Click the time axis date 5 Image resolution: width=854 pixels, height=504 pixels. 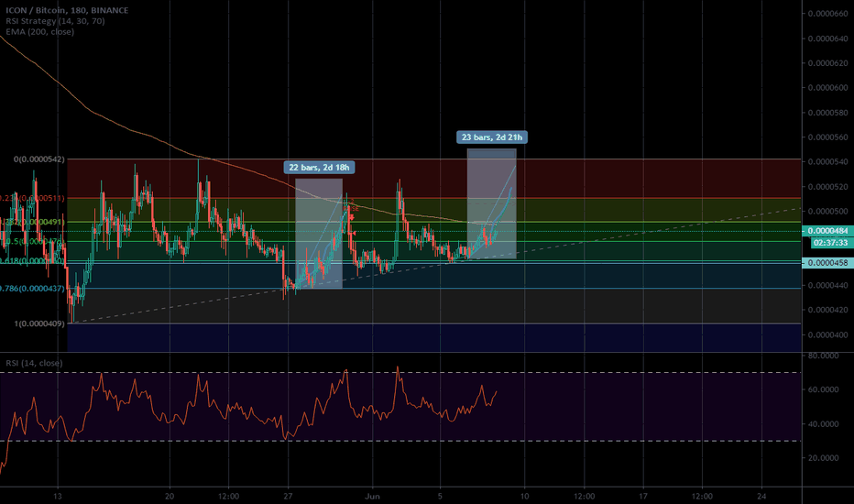coord(440,497)
